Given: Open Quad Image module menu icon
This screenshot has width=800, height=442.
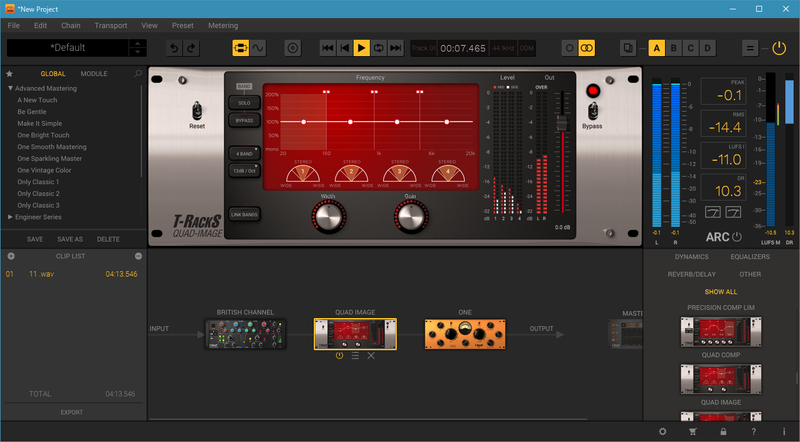Looking at the screenshot, I should tap(355, 356).
